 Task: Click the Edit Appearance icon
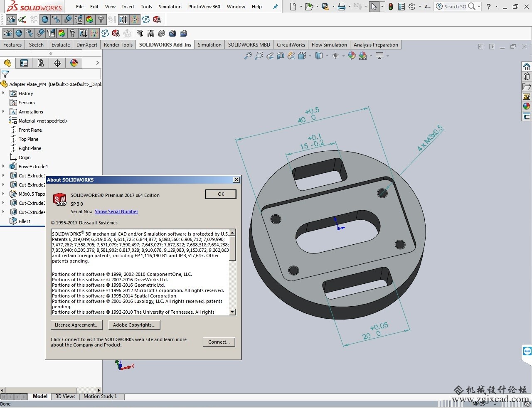coord(352,56)
